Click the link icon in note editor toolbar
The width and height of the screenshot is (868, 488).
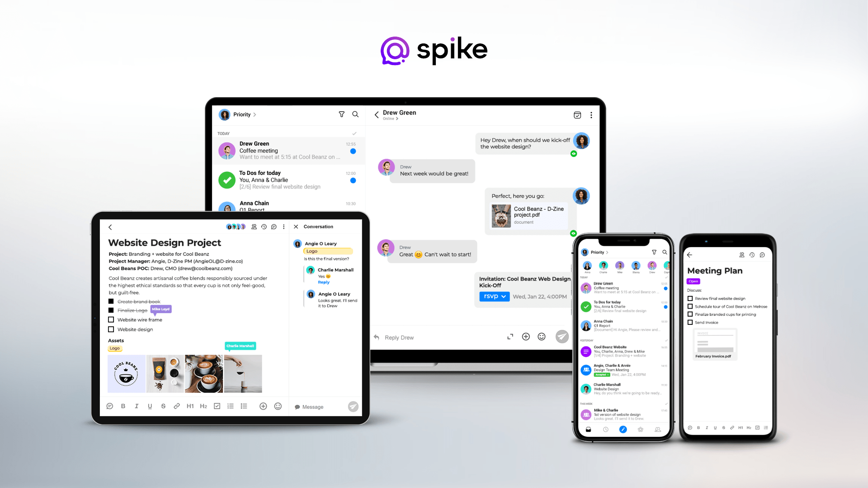[176, 406]
